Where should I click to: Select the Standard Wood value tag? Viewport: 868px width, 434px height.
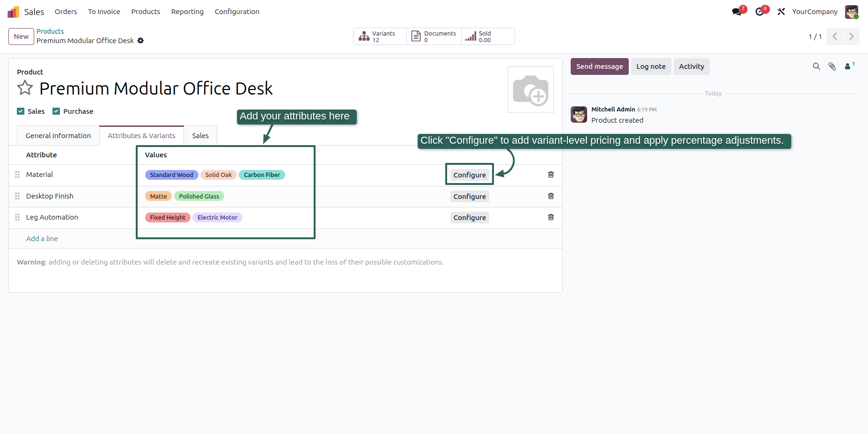click(x=171, y=175)
